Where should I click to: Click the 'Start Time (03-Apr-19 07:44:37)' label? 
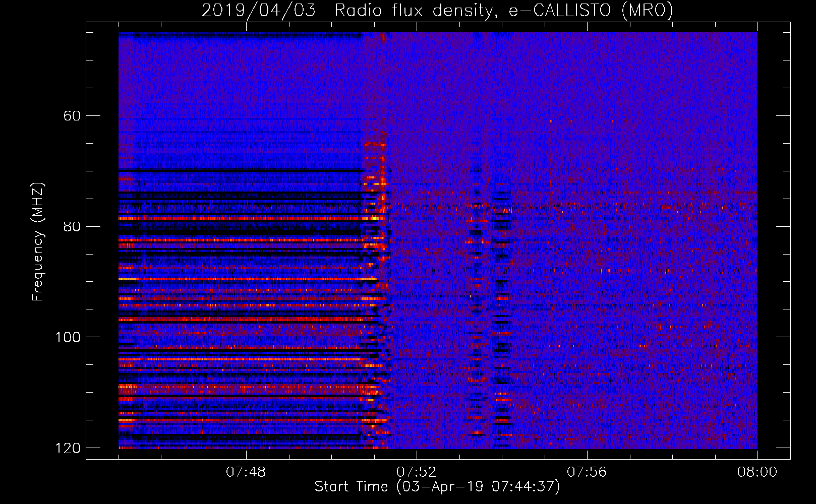pyautogui.click(x=437, y=487)
